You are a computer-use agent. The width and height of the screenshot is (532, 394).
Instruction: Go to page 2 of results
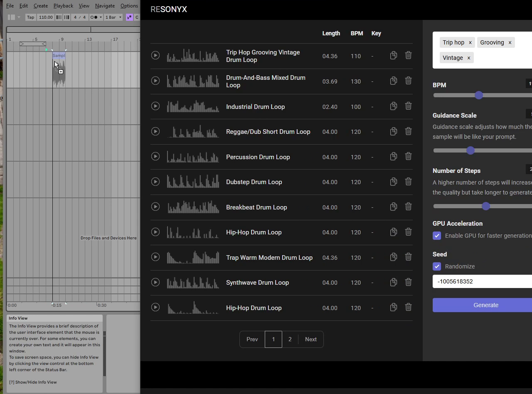pyautogui.click(x=290, y=339)
